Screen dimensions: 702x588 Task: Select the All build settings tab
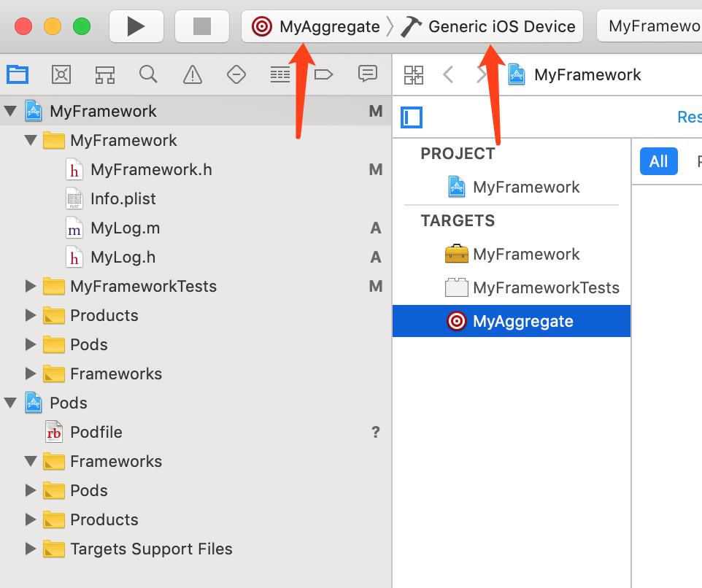(658, 161)
